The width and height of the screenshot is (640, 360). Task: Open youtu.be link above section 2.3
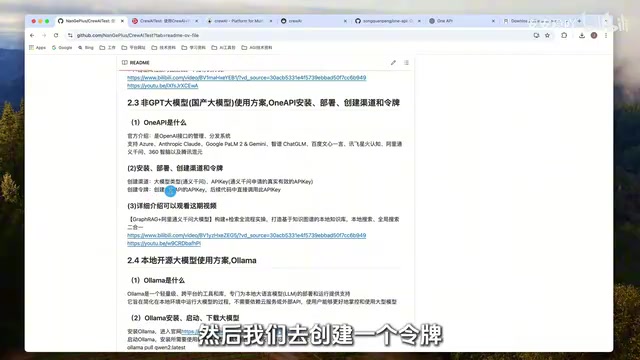162,86
